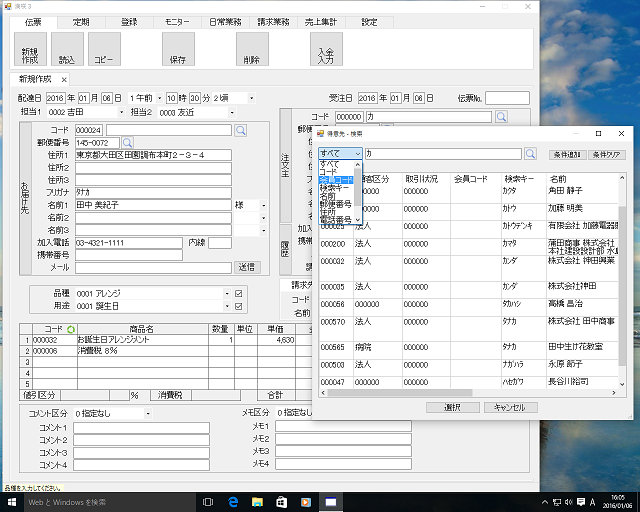Viewport: 640px width, 512px height.
Task: Open media player taskbar icon
Action: tap(306, 502)
